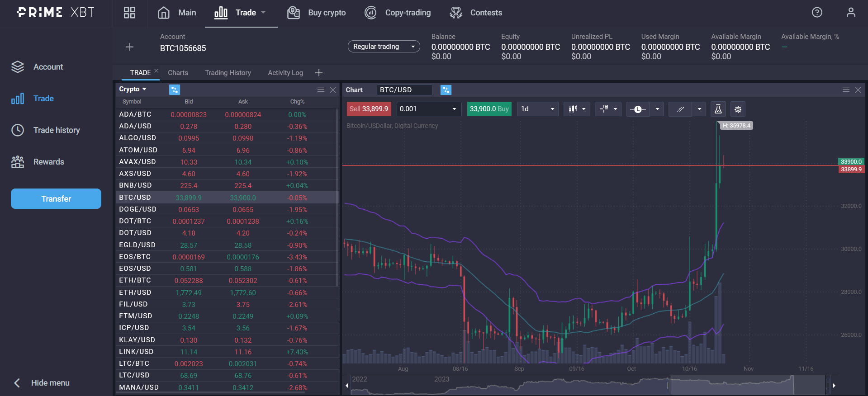Viewport: 868px width, 396px height.
Task: Add a new workspace tab
Action: tap(319, 73)
